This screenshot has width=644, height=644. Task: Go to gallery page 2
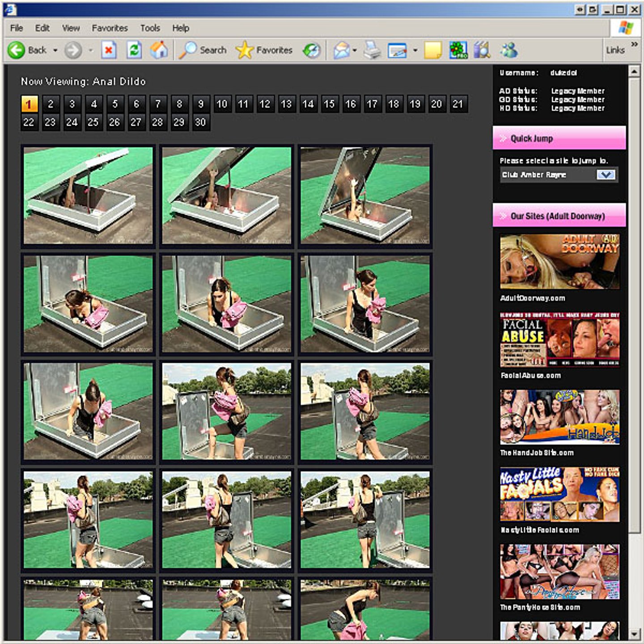(51, 104)
